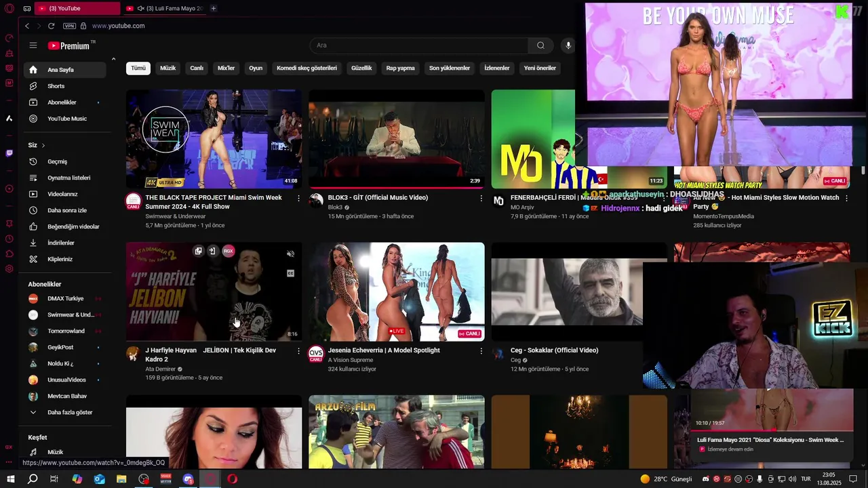The height and width of the screenshot is (488, 868).
Task: Open Opera sidebar extensions cube icon
Action: tap(9, 253)
